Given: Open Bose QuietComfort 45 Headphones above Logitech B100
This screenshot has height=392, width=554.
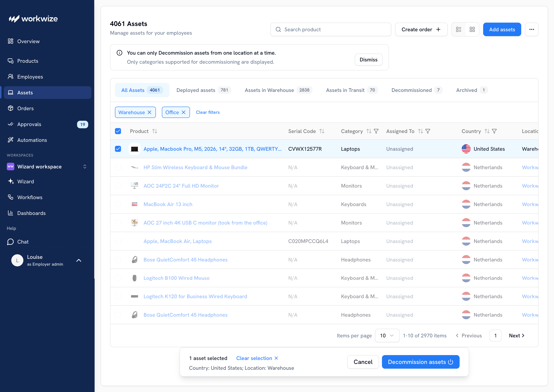Looking at the screenshot, I should click(185, 260).
